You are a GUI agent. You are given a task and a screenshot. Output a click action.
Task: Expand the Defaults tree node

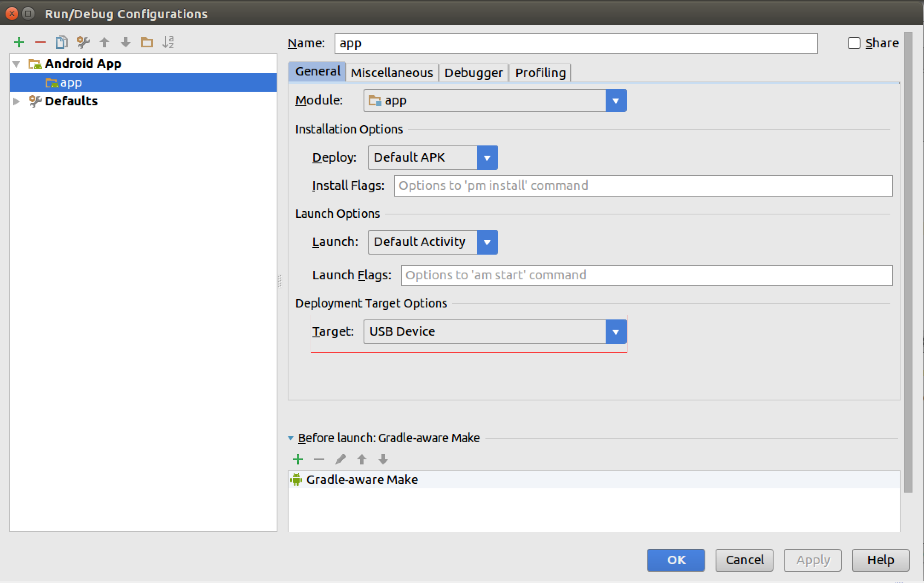tap(17, 102)
